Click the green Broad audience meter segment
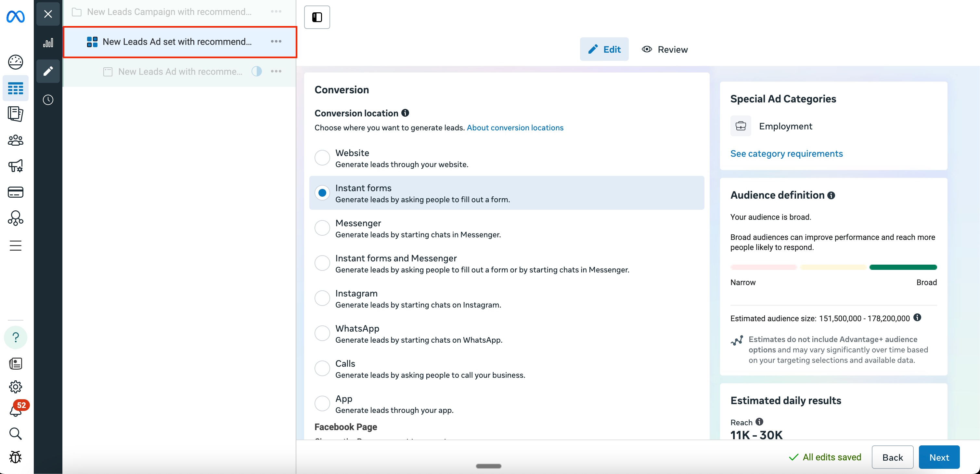 coord(903,267)
